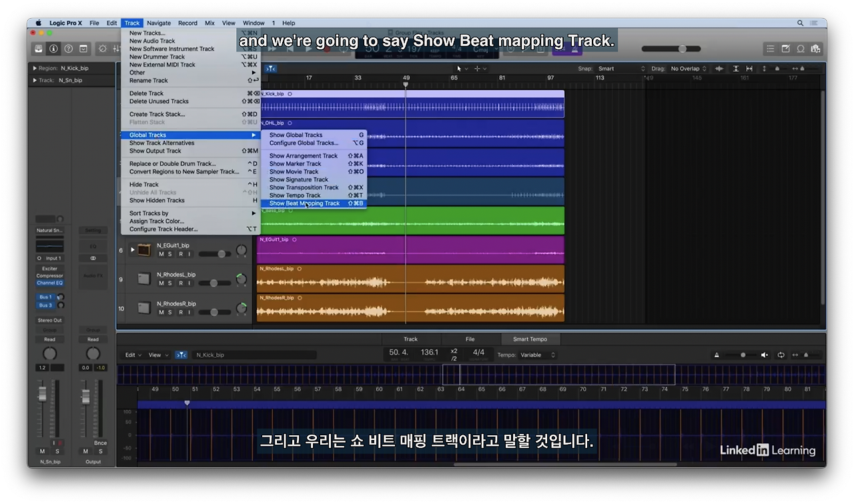
Task: Switch to the Track editor tab
Action: click(x=410, y=339)
